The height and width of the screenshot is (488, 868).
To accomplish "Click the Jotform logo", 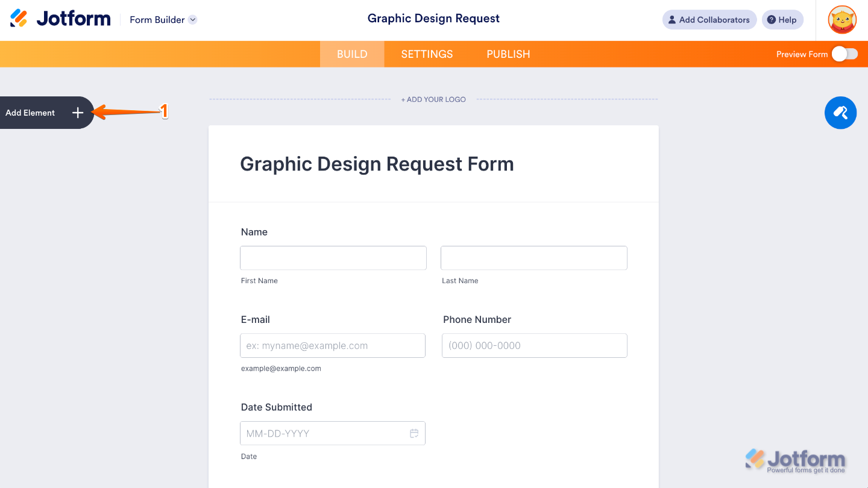I will (59, 18).
